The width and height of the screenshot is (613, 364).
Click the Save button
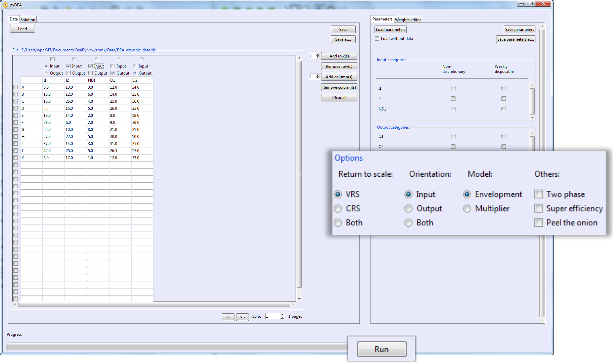pyautogui.click(x=343, y=30)
